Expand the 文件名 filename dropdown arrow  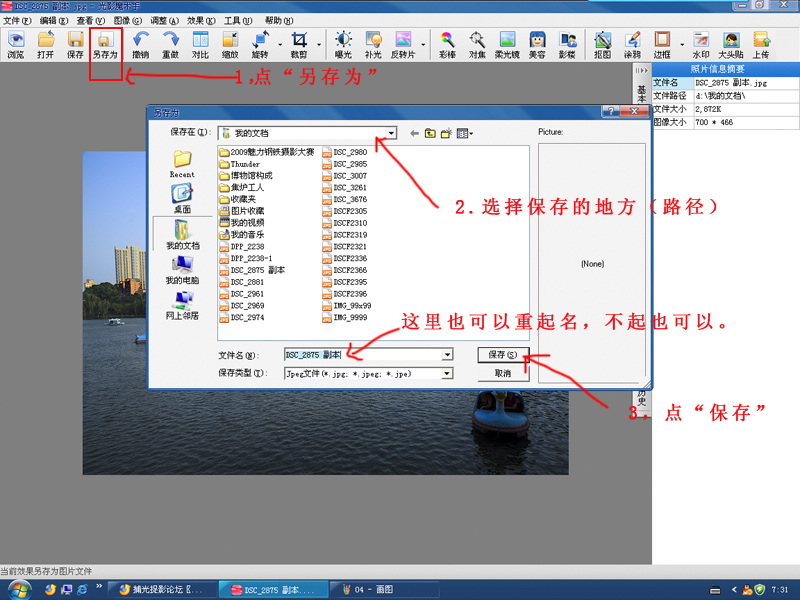pyautogui.click(x=447, y=355)
